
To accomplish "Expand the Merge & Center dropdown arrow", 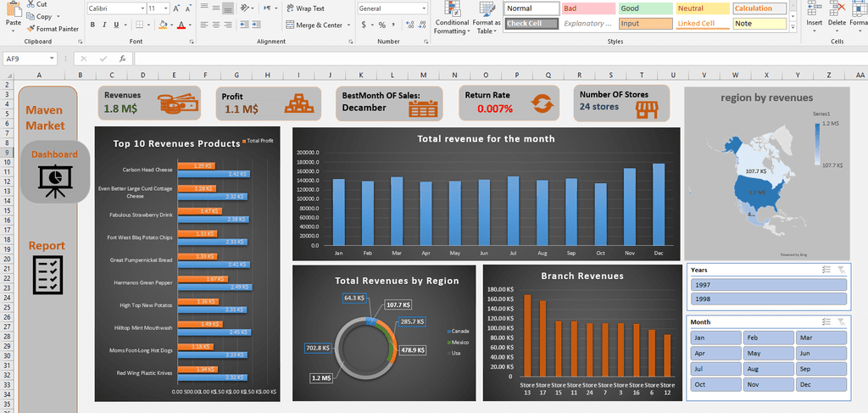I will click(348, 25).
